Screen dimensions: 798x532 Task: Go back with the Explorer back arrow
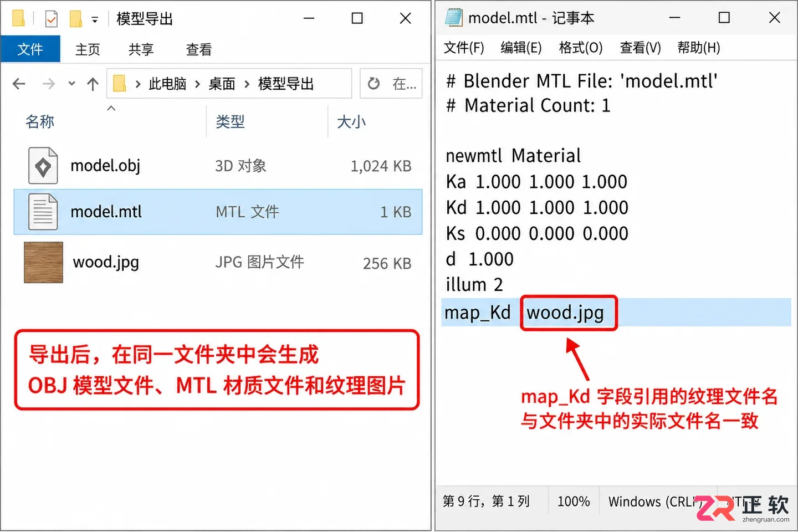[19, 84]
